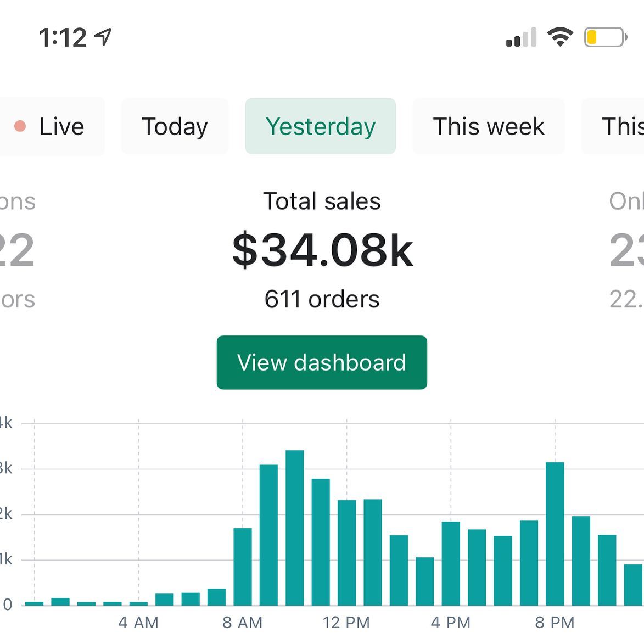Tap the 4 AM axis label
The width and height of the screenshot is (644, 644).
(x=138, y=623)
